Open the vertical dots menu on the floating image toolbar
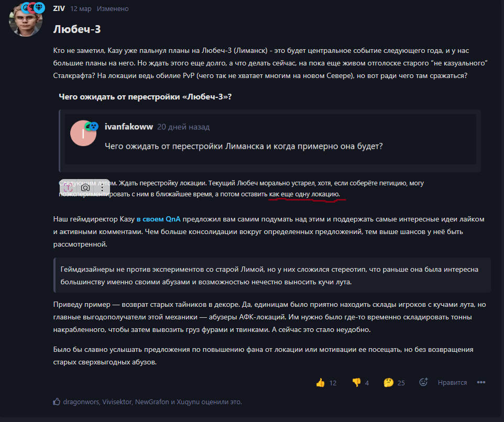The height and width of the screenshot is (422, 504). [102, 187]
